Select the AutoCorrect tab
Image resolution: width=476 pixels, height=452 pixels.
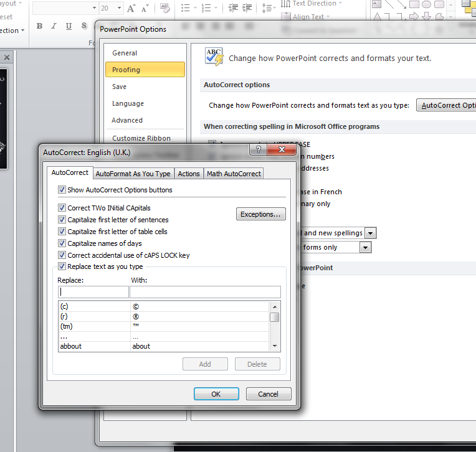click(x=70, y=172)
